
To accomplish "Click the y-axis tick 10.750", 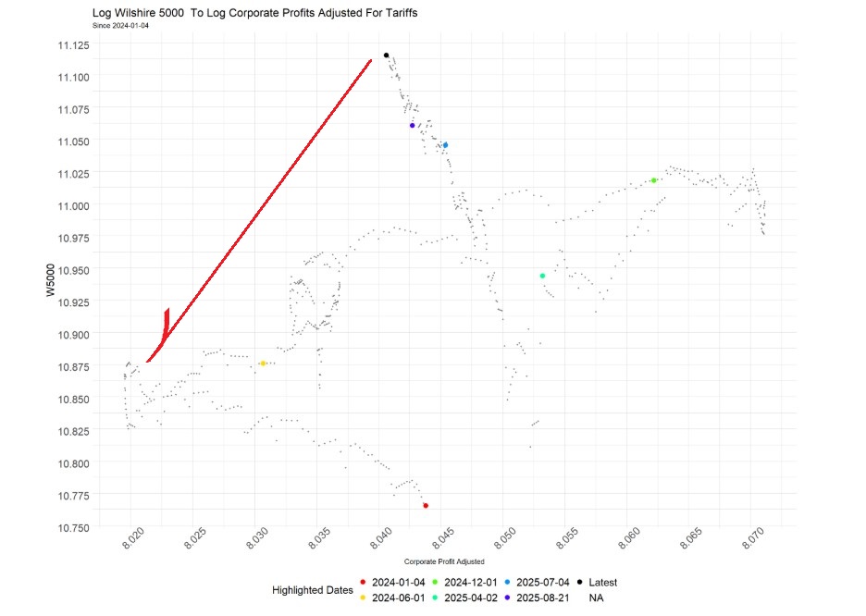I will (x=73, y=528).
